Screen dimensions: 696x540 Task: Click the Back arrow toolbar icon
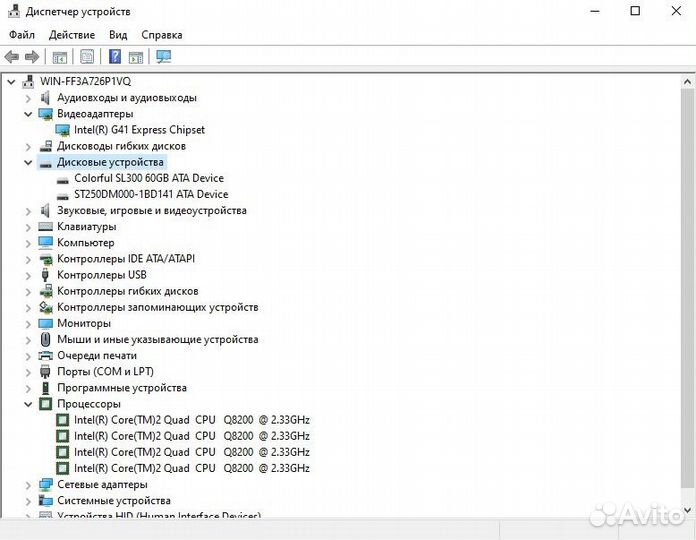(x=11, y=57)
